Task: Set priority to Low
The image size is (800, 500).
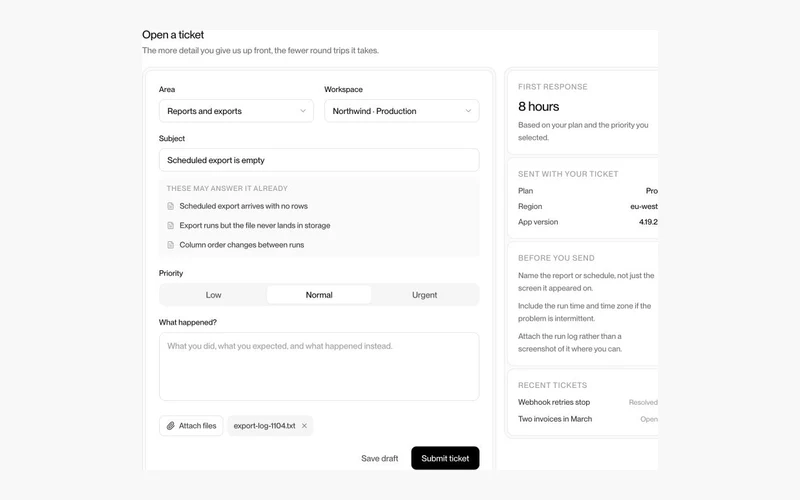Action: (x=213, y=295)
